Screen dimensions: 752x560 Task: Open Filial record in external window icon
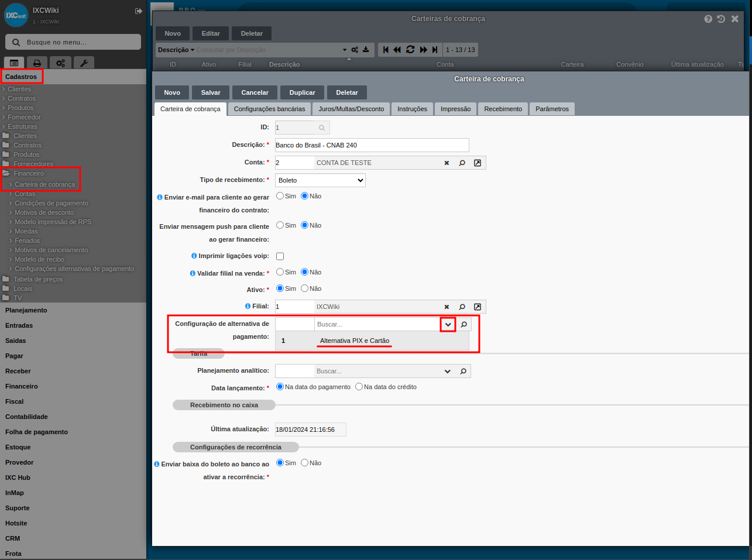pyautogui.click(x=478, y=307)
